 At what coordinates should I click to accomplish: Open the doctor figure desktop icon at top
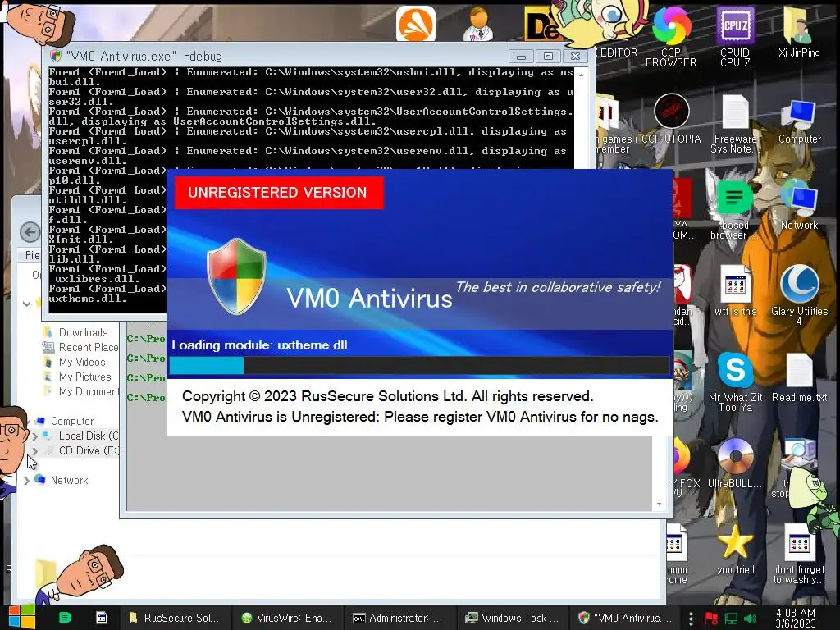coord(478,24)
